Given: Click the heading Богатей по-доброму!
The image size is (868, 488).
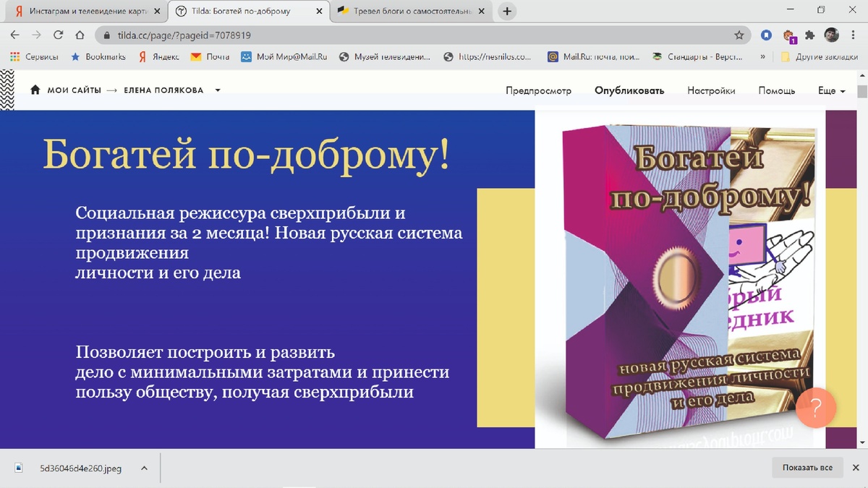Looking at the screenshot, I should coord(247,154).
